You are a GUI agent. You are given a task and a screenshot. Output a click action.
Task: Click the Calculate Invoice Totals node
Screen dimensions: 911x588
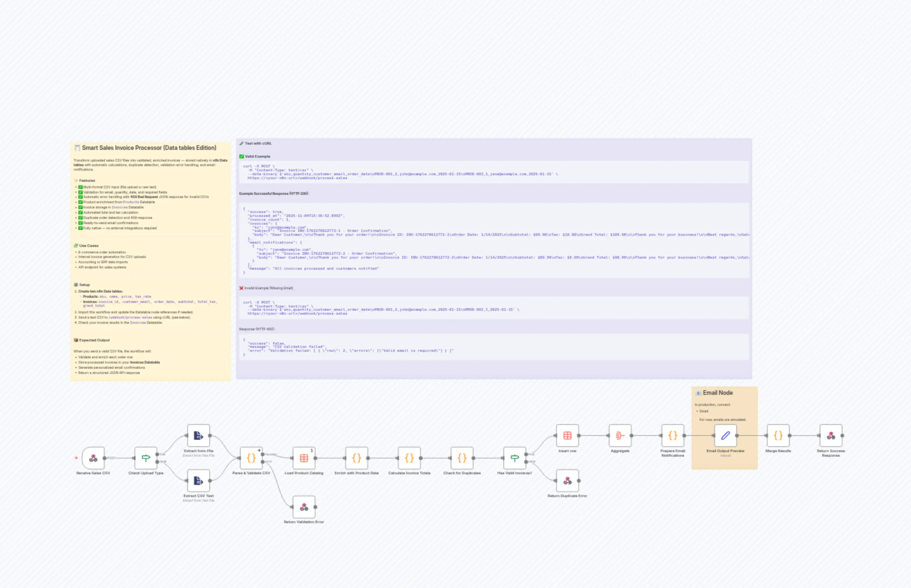tap(409, 458)
